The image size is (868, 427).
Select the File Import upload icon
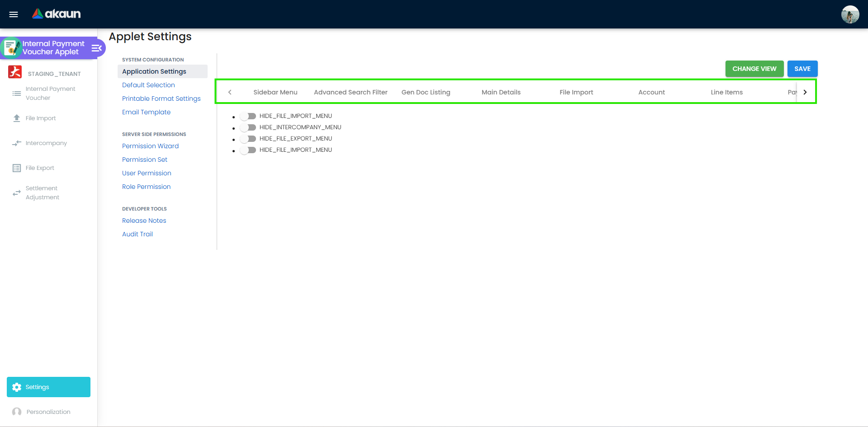17,118
